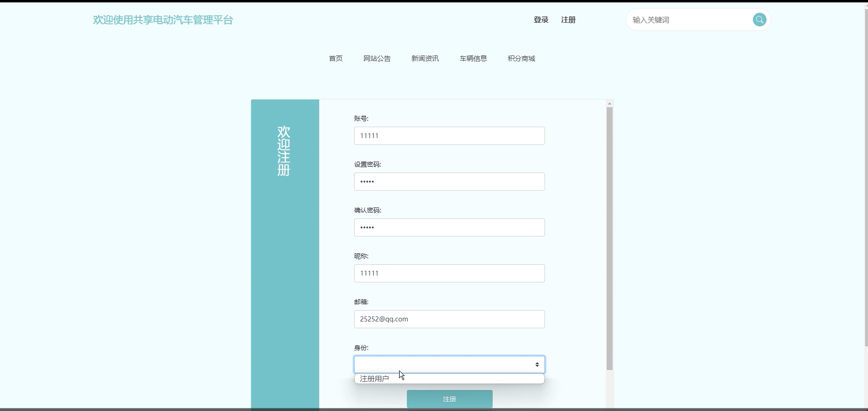
Task: Go to 网站公告 navigation item
Action: 377,58
